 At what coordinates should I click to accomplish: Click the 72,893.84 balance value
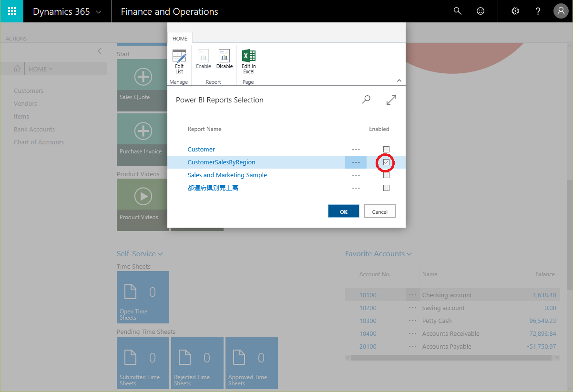[542, 334]
